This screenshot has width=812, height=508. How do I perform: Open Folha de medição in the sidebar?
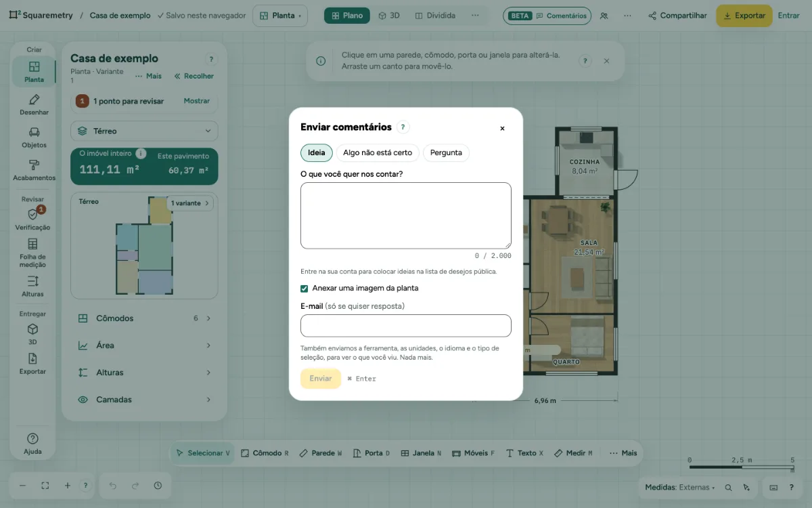32,253
